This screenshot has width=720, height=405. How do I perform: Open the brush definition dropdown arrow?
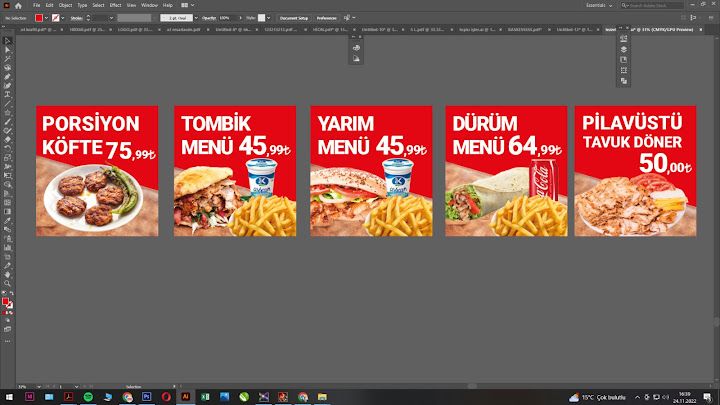click(196, 18)
